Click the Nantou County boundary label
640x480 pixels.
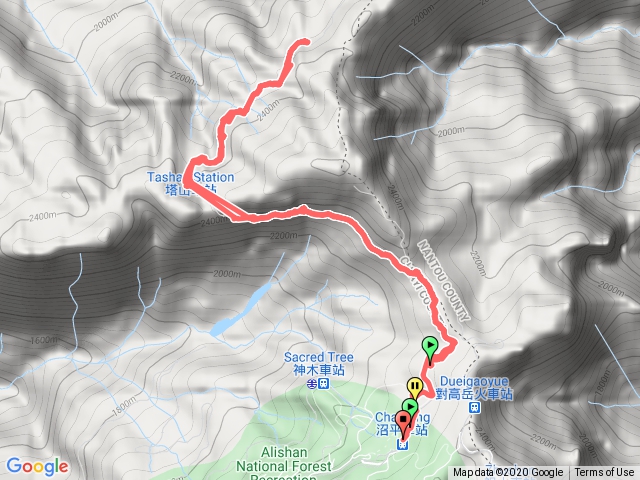tap(444, 281)
